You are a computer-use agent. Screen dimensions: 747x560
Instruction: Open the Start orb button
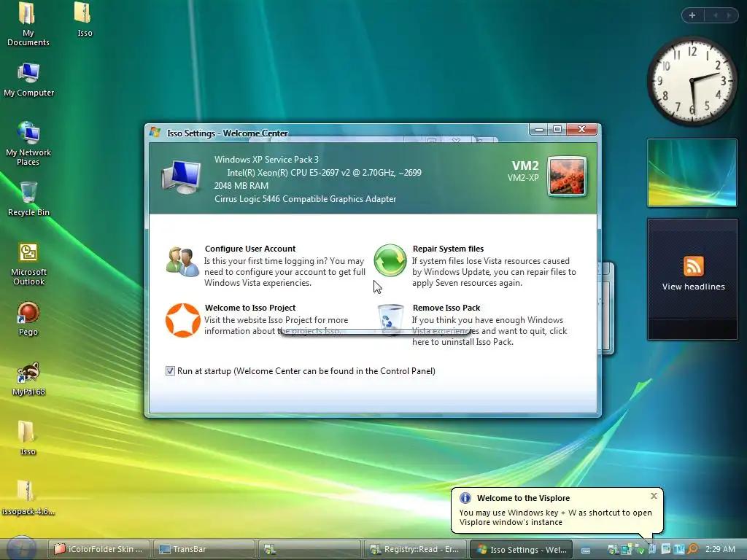[21, 548]
